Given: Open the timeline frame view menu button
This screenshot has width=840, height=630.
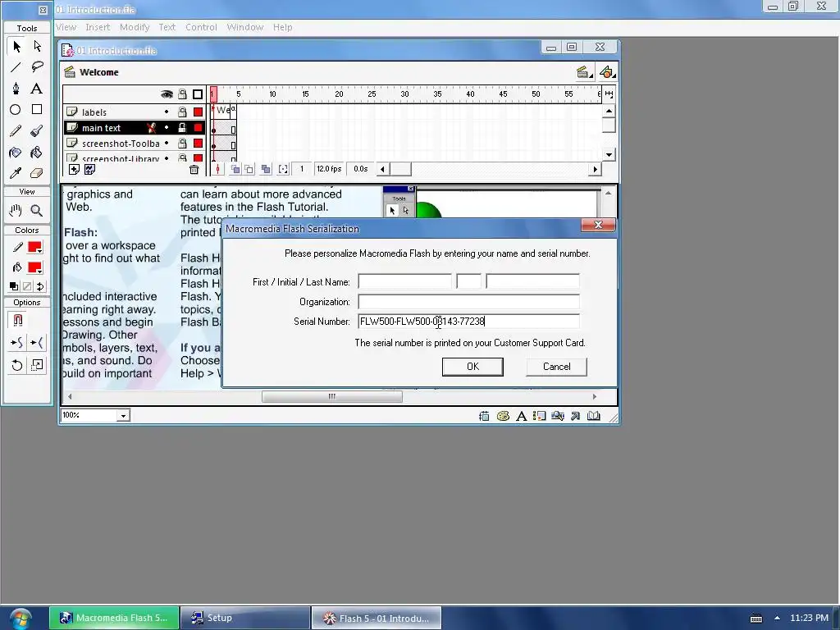Looking at the screenshot, I should pyautogui.click(x=609, y=94).
